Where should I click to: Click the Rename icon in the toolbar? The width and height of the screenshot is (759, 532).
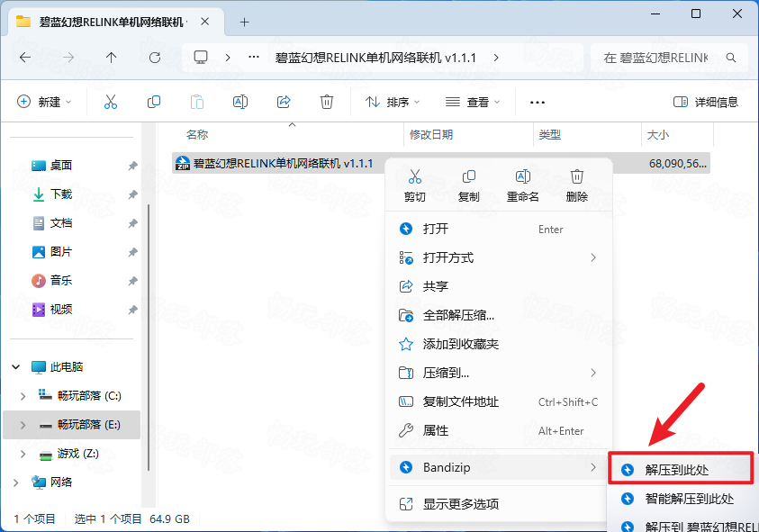tap(240, 102)
